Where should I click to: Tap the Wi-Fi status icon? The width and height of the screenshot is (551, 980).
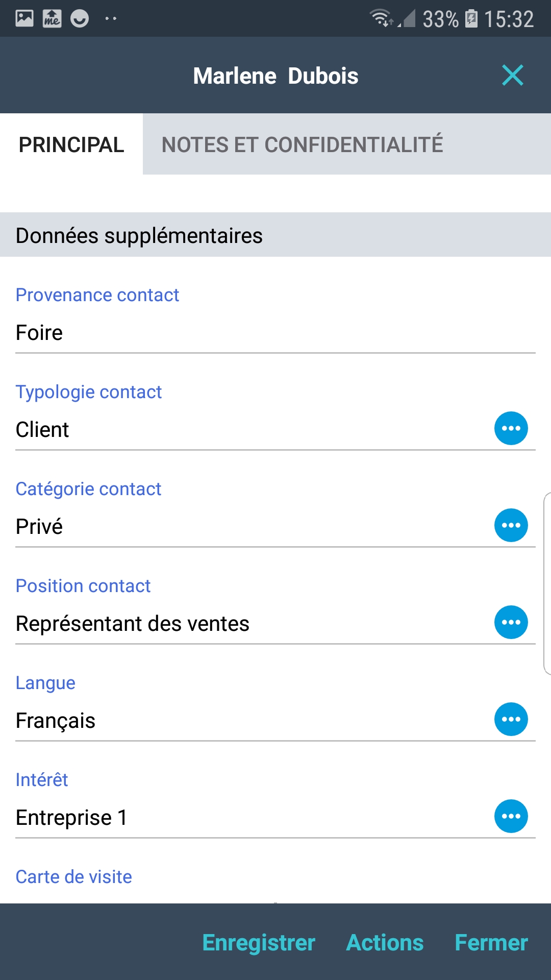(381, 18)
